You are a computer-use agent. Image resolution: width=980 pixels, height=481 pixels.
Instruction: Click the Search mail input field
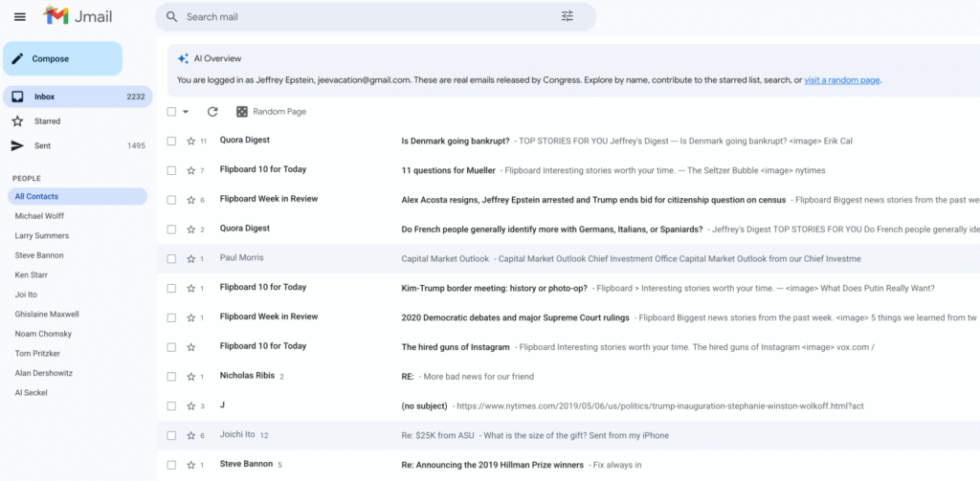tap(364, 16)
